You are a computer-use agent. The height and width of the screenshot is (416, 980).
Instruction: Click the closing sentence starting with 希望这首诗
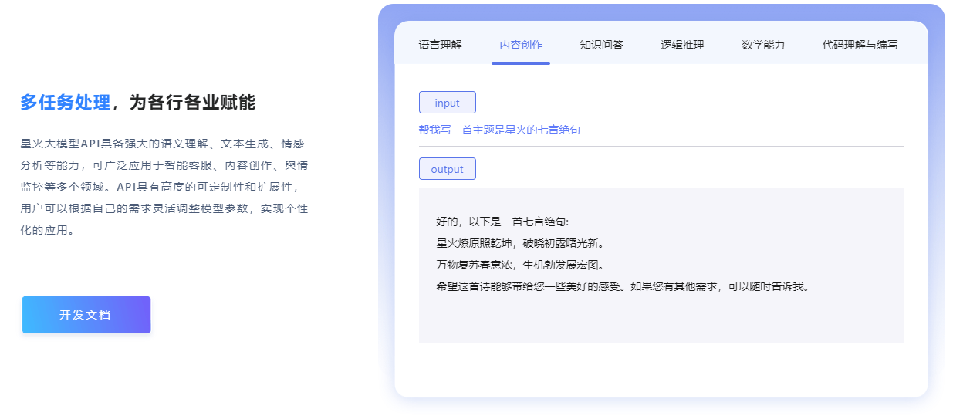click(623, 286)
